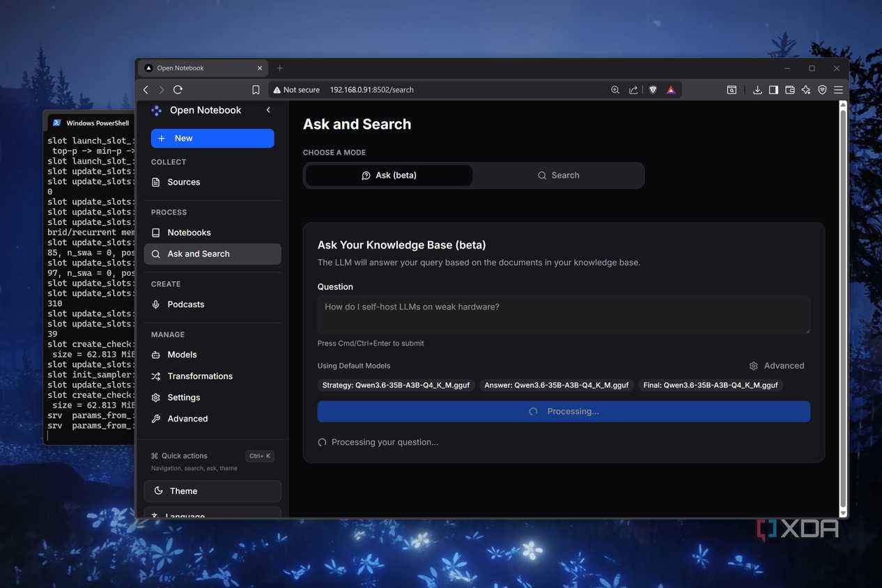This screenshot has width=882, height=588.
Task: Click the blue Processing button
Action: coord(564,411)
